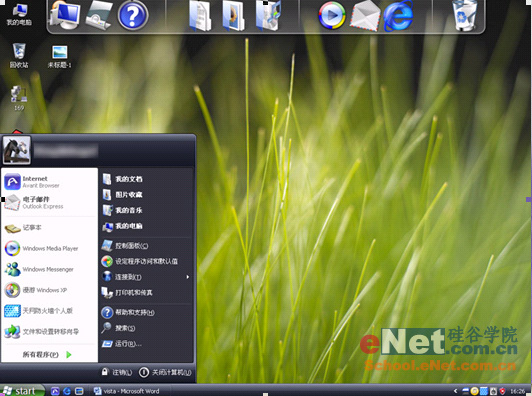Screen dimensions: 532x396
Task: Click the yellow round system tray icon
Action: point(475,391)
